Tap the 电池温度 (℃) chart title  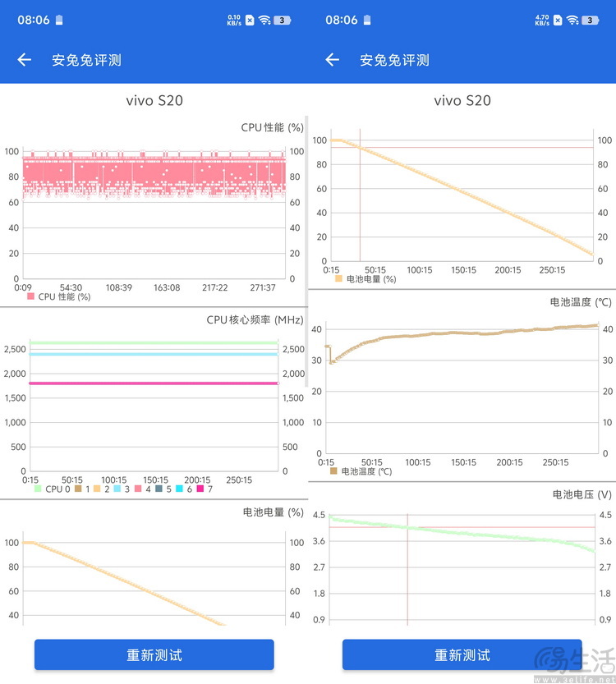tap(581, 302)
